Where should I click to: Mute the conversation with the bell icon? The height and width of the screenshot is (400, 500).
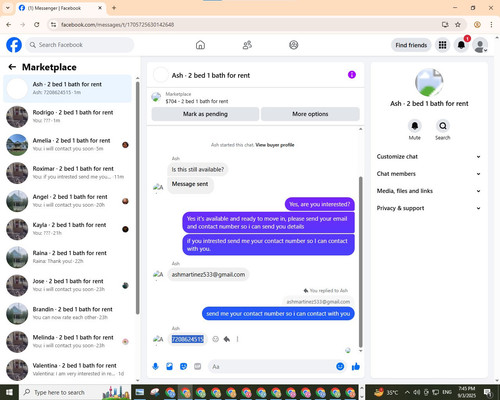tap(415, 126)
